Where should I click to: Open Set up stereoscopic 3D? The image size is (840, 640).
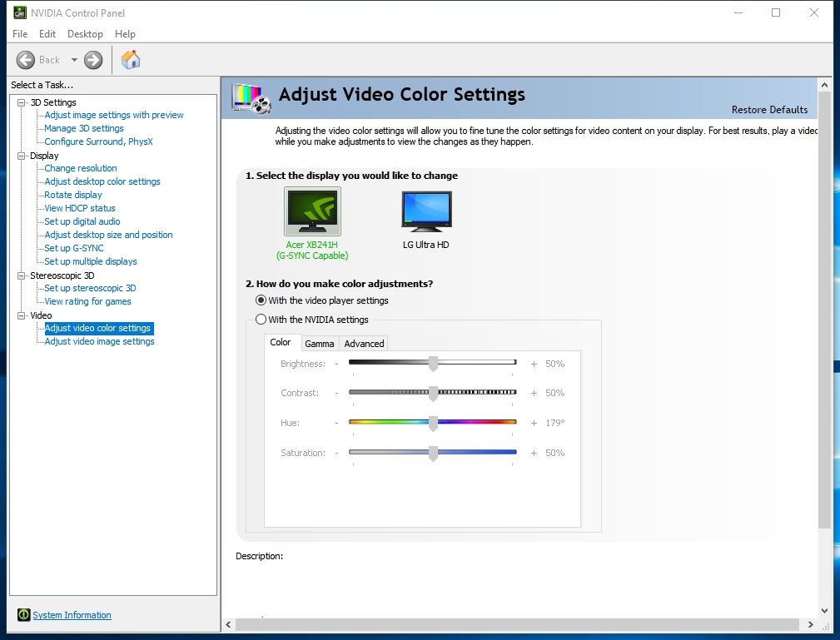[90, 288]
